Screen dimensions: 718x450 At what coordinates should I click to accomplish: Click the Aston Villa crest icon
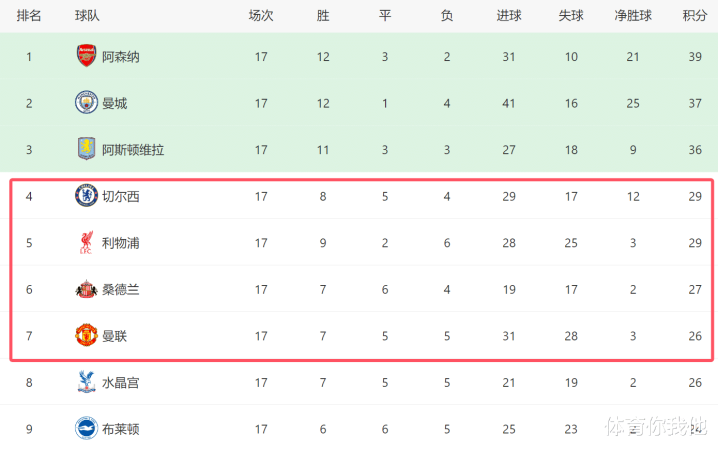tap(86, 150)
